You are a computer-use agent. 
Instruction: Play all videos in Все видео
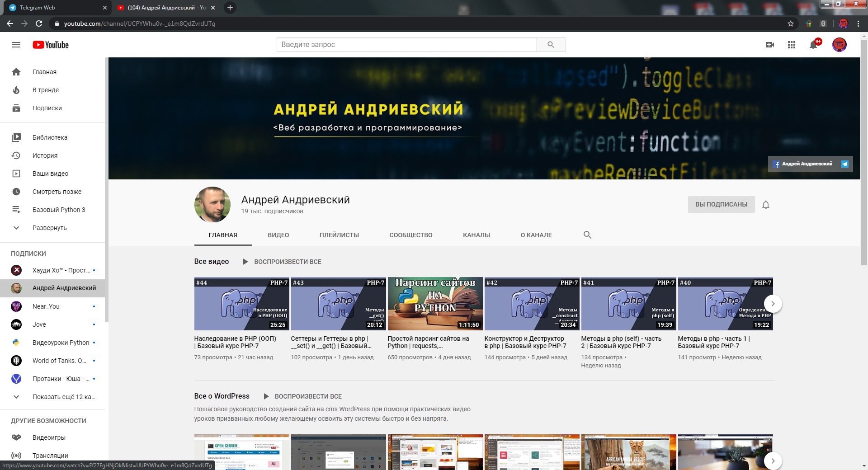283,262
